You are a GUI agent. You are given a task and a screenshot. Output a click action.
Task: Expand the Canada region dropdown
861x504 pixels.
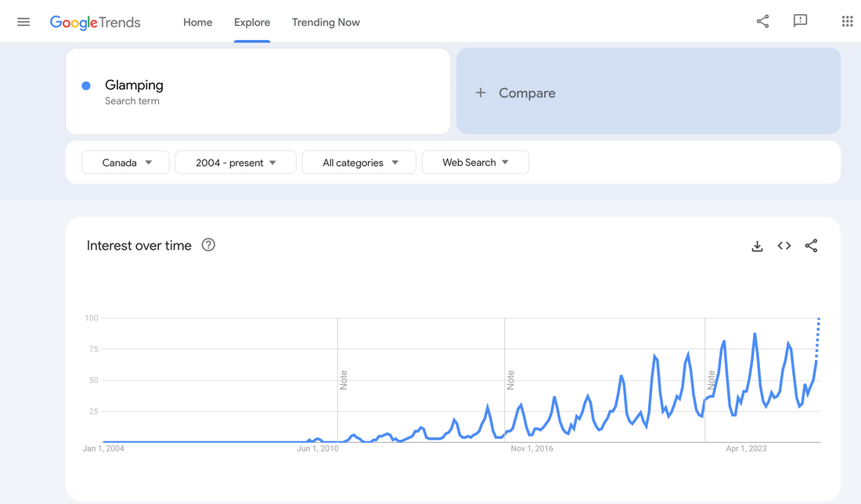coord(125,163)
